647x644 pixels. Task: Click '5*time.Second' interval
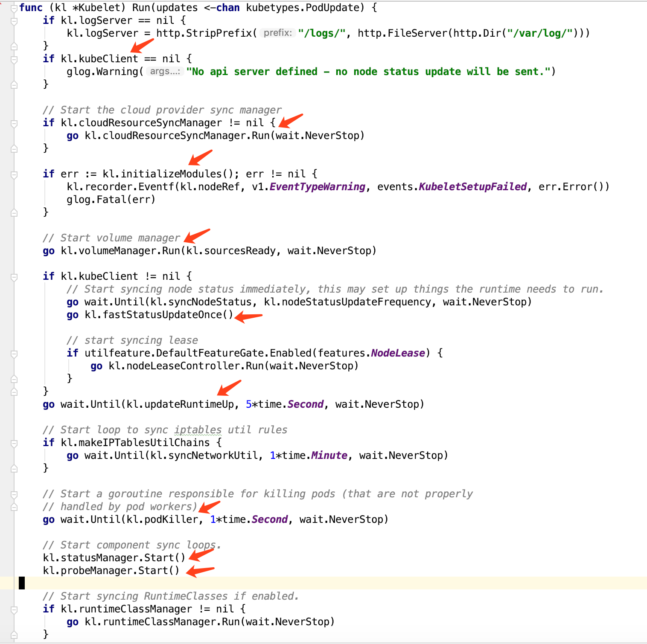(285, 404)
